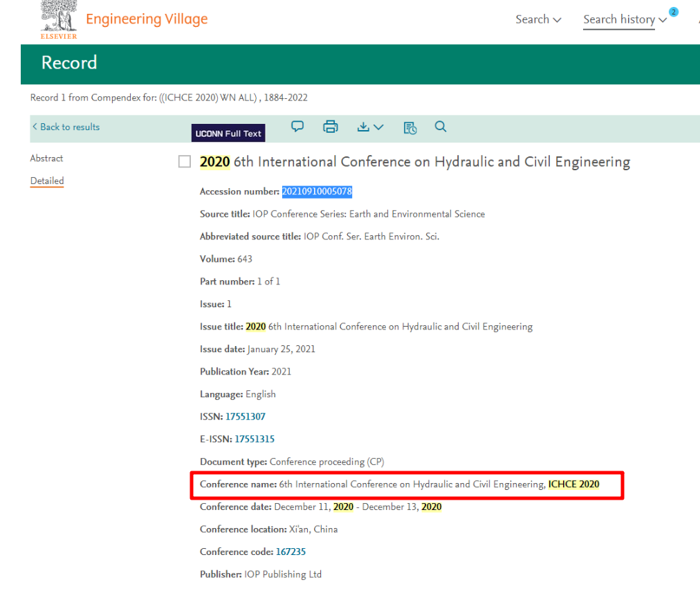Click the Issue date January 25, 2021
Viewport: 700px width, 591px height.
257,349
